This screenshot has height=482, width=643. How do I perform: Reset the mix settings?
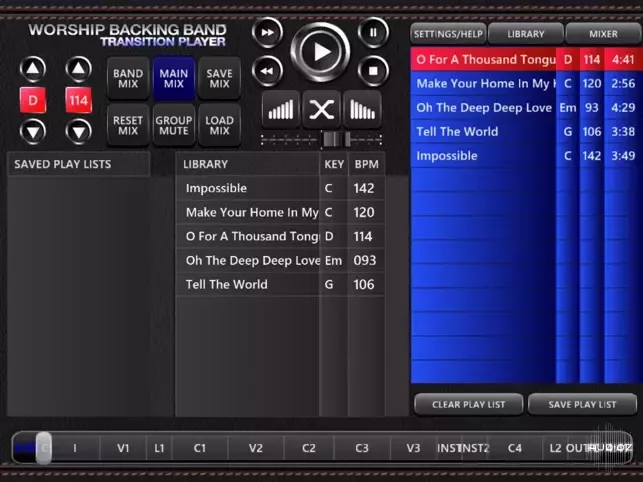(128, 125)
